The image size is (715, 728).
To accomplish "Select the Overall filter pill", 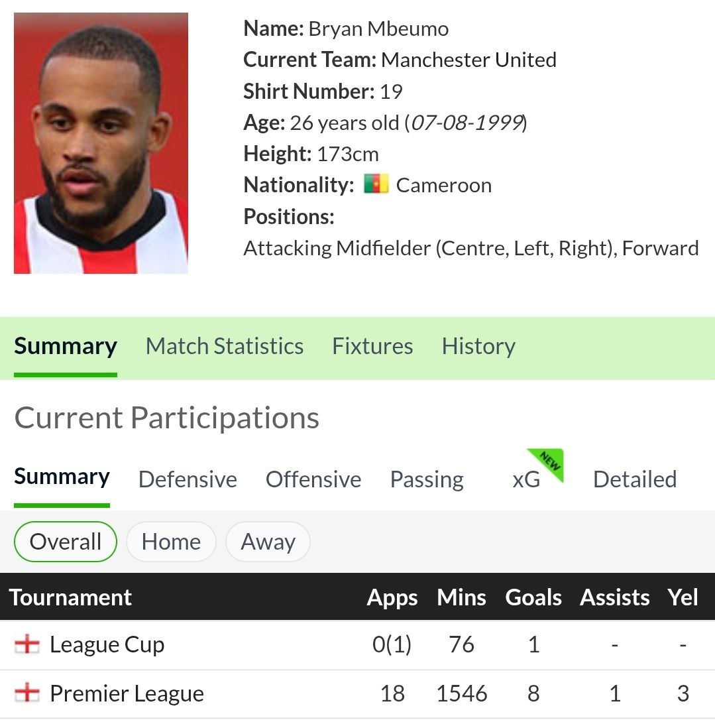I will 66,542.
